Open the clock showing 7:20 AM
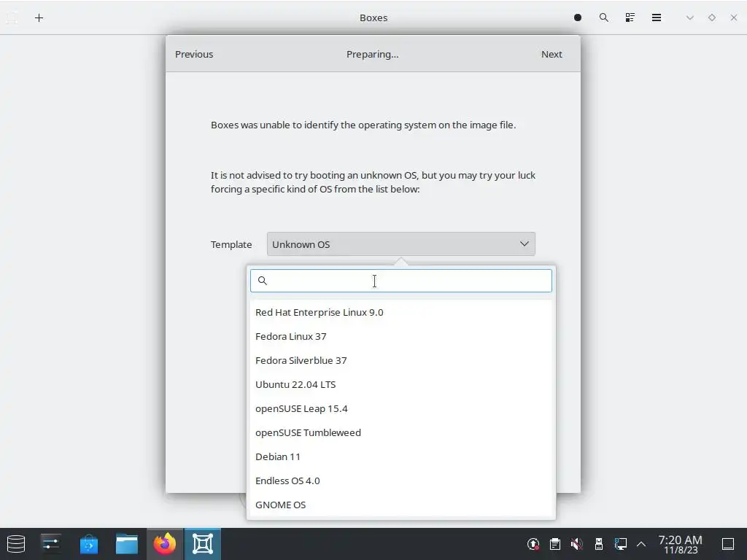 pyautogui.click(x=681, y=544)
